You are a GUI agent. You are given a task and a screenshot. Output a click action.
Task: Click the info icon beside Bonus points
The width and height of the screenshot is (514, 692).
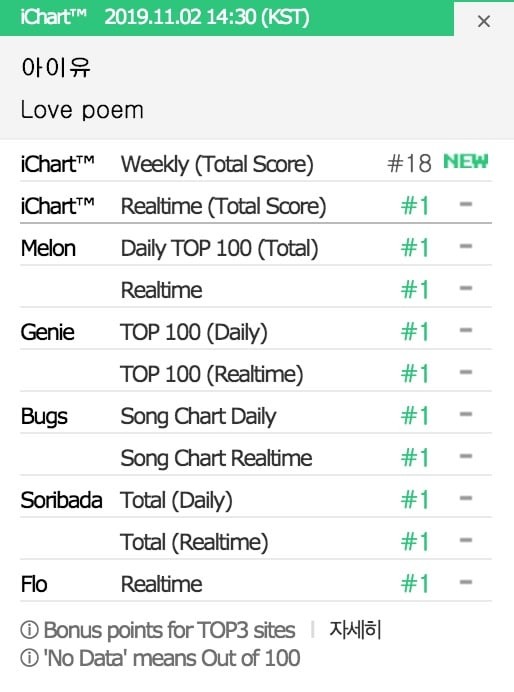[x=30, y=630]
